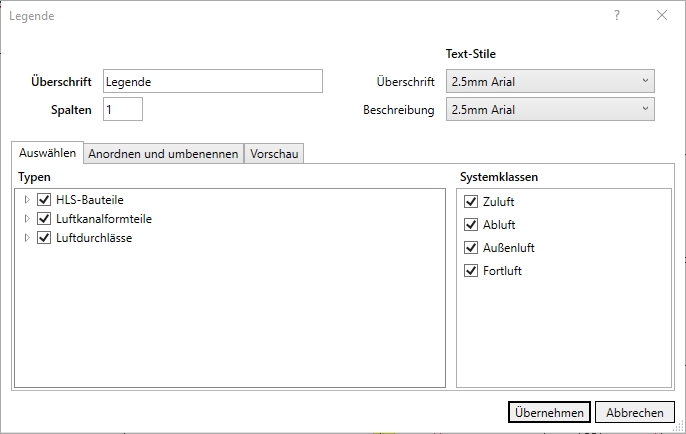The image size is (686, 434).
Task: Click the Außenluft label text
Action: 508,248
